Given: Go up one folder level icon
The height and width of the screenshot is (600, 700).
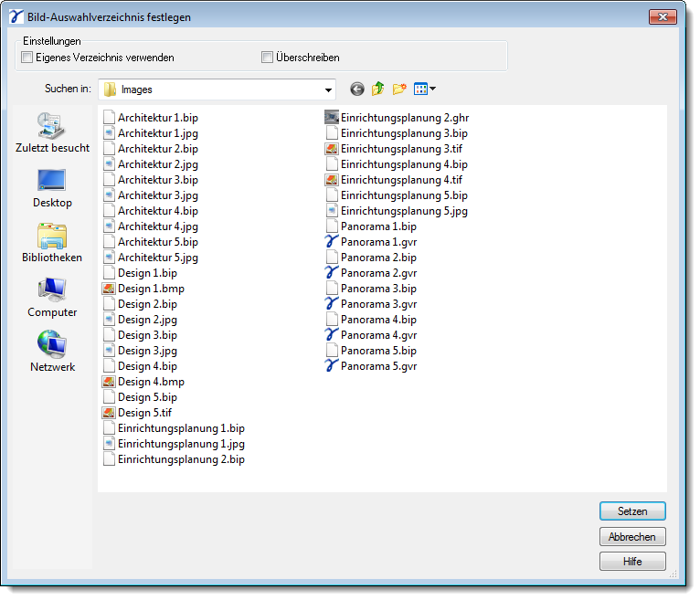Looking at the screenshot, I should pos(377,89).
